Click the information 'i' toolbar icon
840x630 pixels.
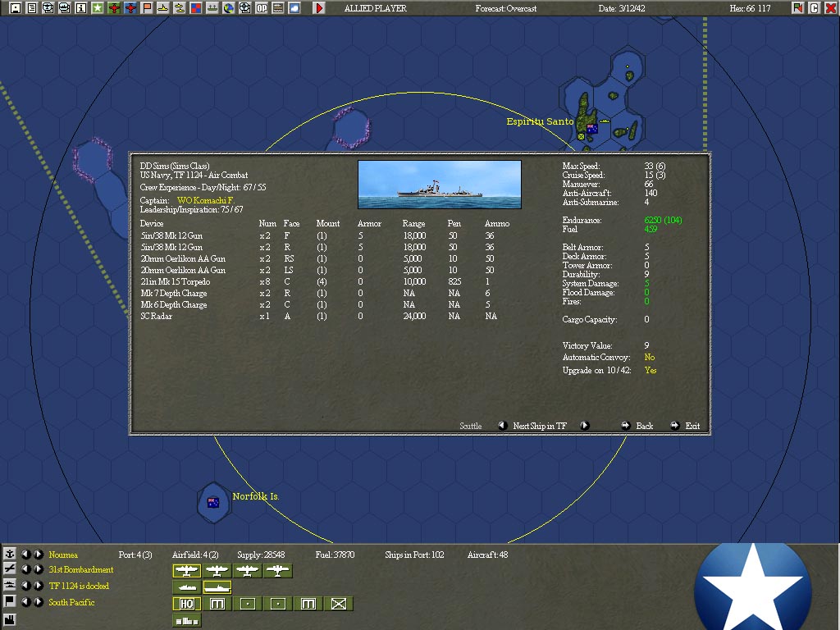click(81, 8)
